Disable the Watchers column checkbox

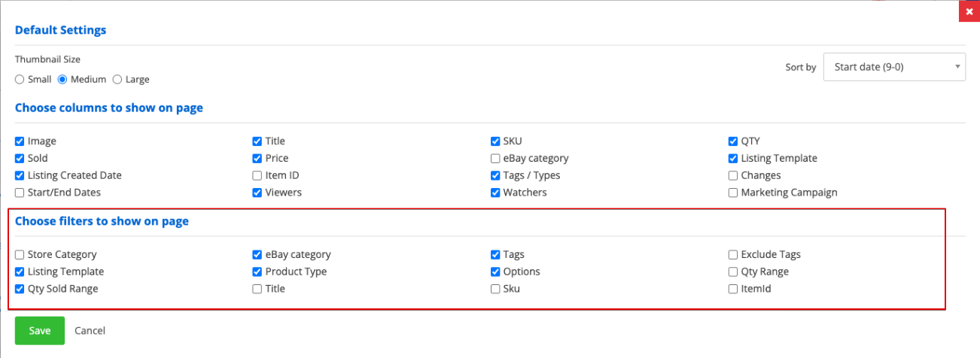495,193
